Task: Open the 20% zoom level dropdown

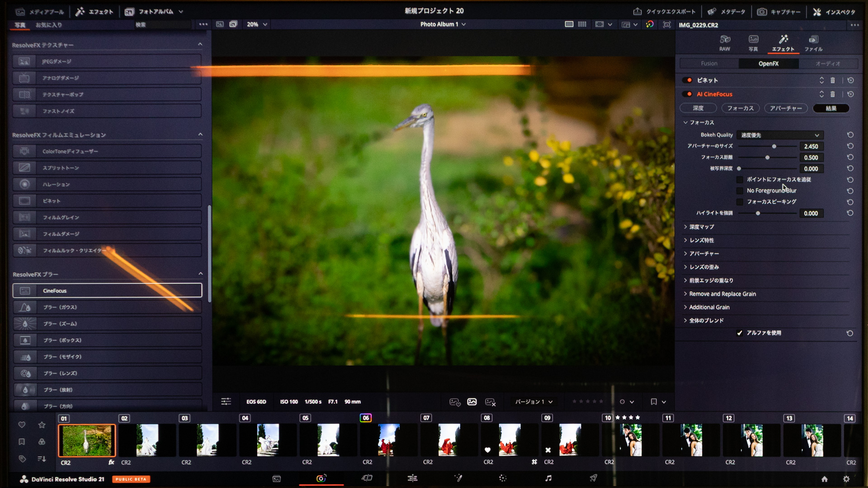Action: click(257, 24)
